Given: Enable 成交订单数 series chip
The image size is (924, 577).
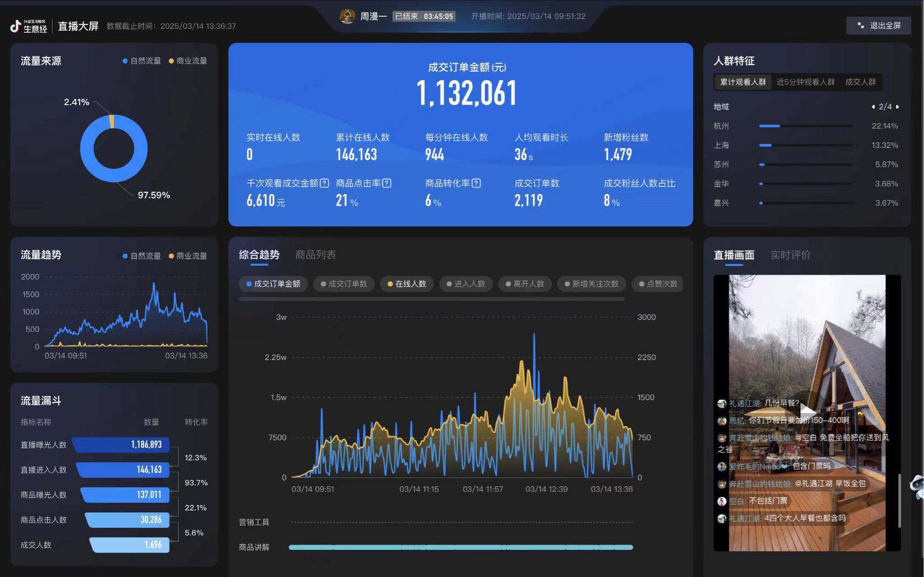Looking at the screenshot, I should 343,284.
